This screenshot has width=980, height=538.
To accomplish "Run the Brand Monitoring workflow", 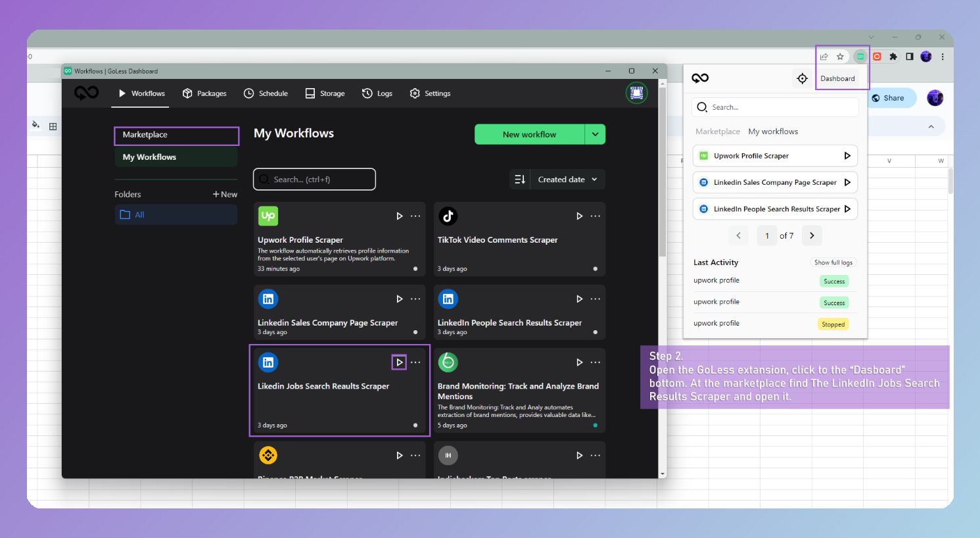I will pyautogui.click(x=579, y=362).
